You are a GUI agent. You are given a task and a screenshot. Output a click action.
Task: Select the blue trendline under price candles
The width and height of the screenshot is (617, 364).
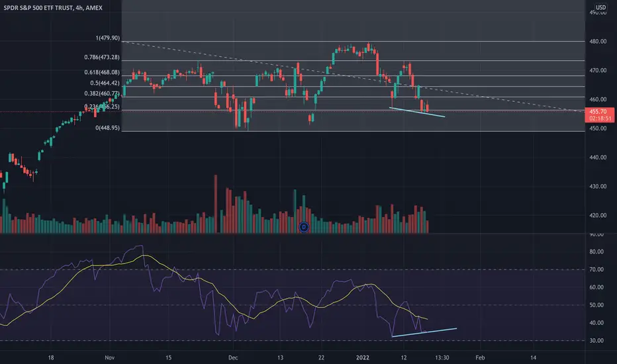click(x=417, y=112)
